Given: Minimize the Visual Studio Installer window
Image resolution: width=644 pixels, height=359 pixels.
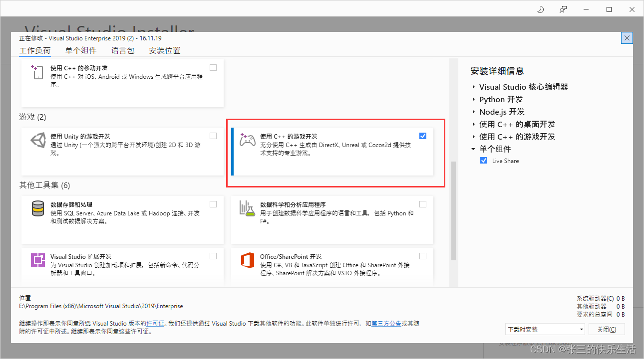Looking at the screenshot, I should point(586,9).
